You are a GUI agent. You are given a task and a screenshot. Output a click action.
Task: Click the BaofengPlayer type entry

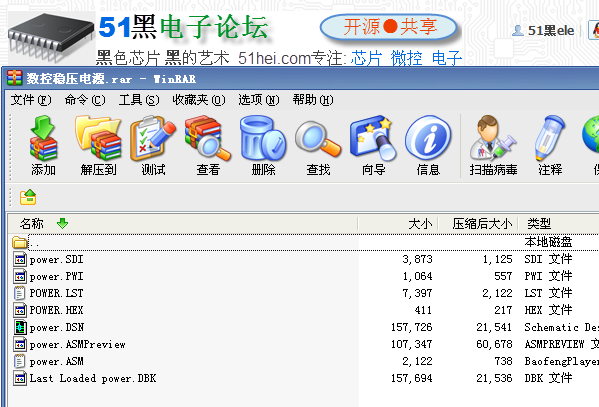tap(562, 361)
